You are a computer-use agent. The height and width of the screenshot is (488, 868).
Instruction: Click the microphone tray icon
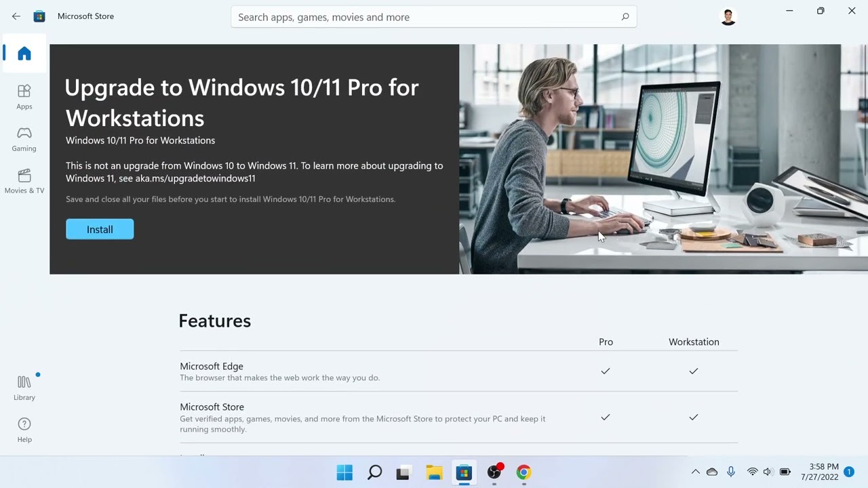tap(731, 472)
